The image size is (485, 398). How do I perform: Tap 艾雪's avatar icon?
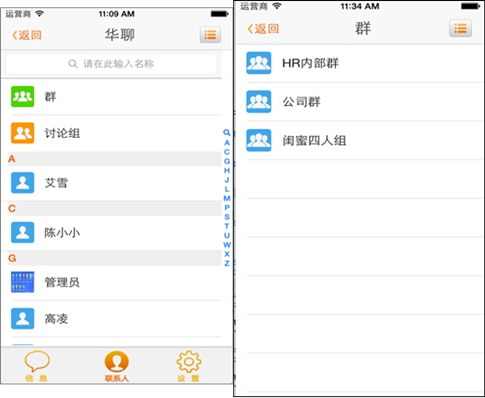tap(22, 183)
